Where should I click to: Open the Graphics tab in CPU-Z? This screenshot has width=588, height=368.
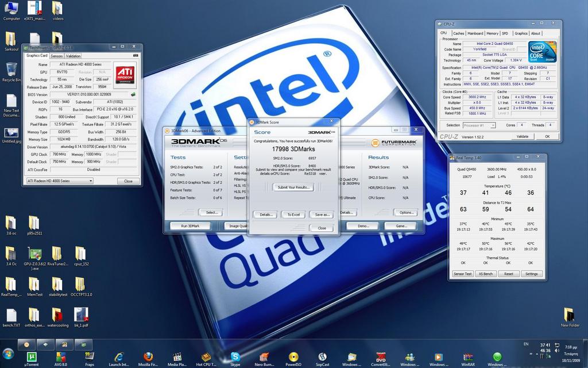pyautogui.click(x=521, y=33)
